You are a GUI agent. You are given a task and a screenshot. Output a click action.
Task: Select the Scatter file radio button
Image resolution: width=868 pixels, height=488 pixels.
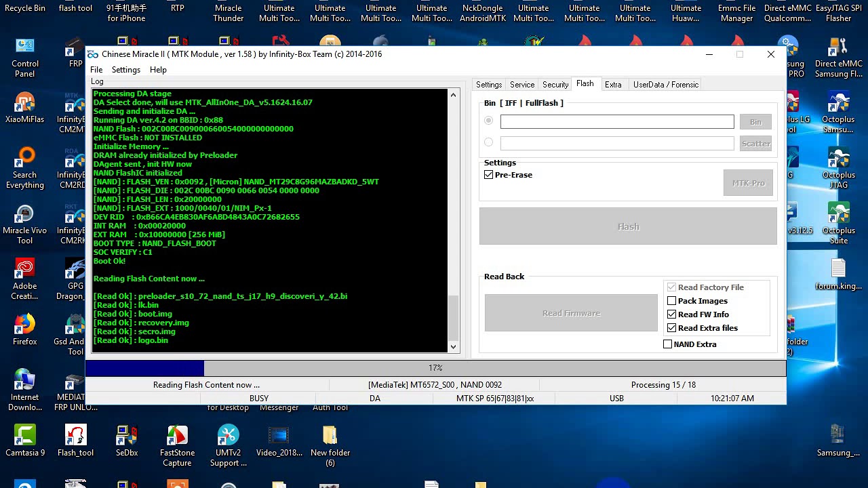(489, 142)
